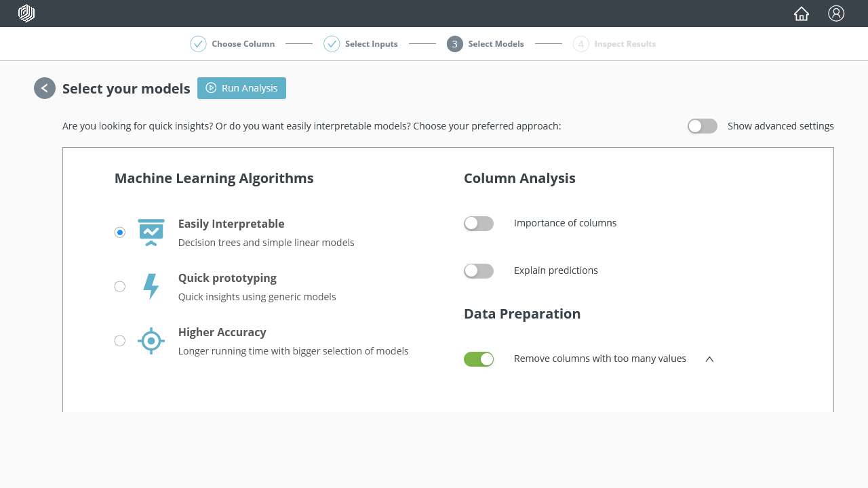This screenshot has height=488, width=868.
Task: Turn on Importance of columns switch
Action: click(x=479, y=224)
